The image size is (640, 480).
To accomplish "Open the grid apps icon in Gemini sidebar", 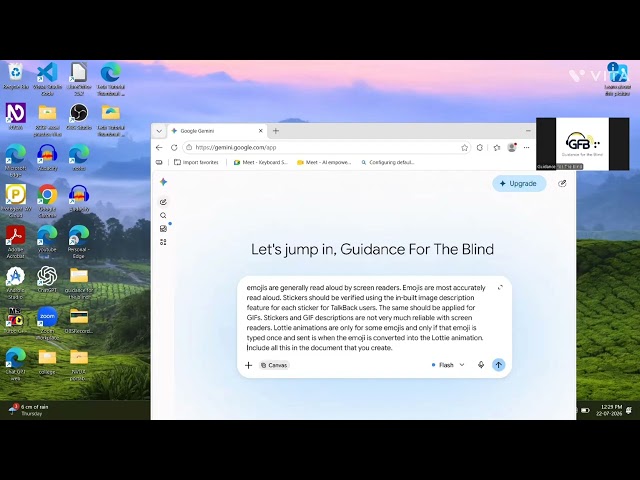I will point(163,242).
